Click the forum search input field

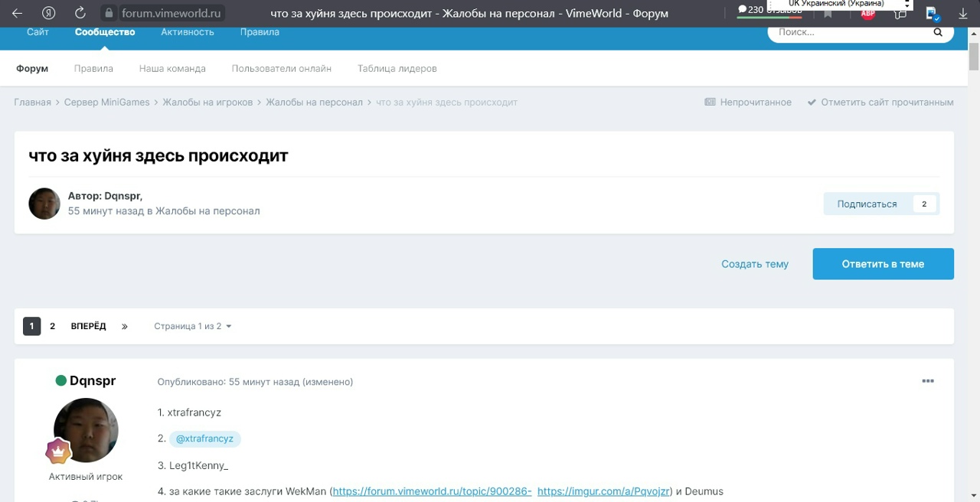(850, 32)
